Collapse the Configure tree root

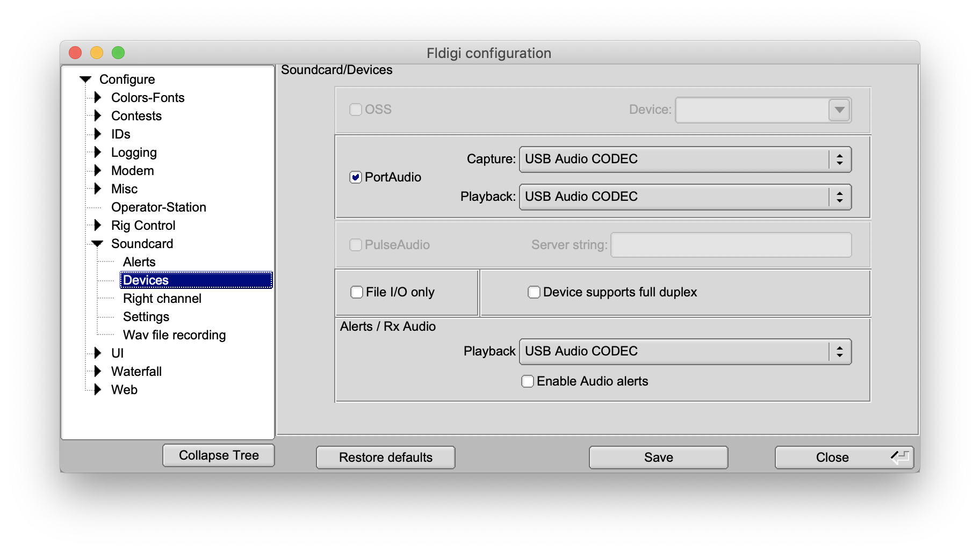coord(85,79)
